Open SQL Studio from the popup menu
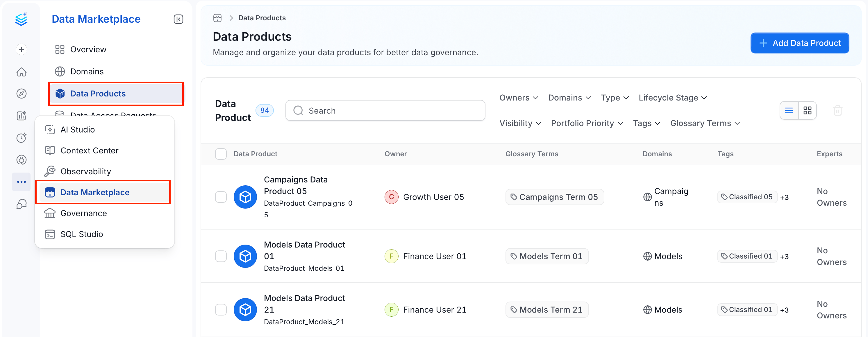Screen dimensions: 868x337 click(x=105, y=234)
